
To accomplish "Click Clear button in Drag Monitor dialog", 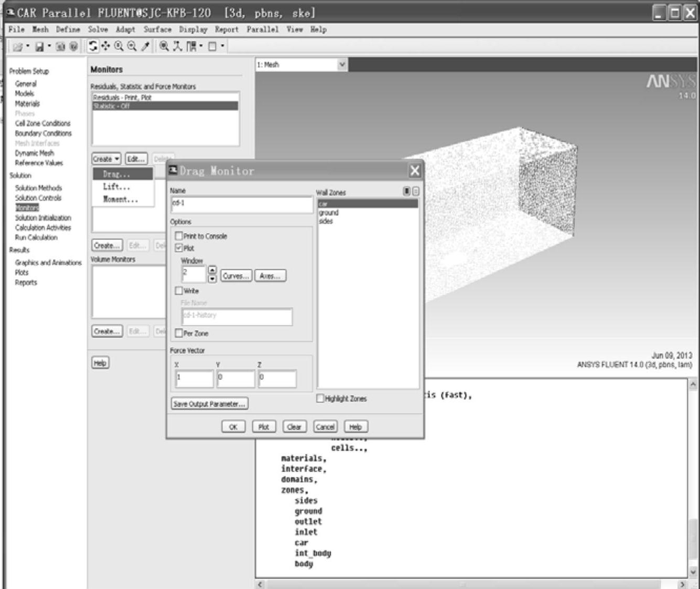I will [294, 427].
